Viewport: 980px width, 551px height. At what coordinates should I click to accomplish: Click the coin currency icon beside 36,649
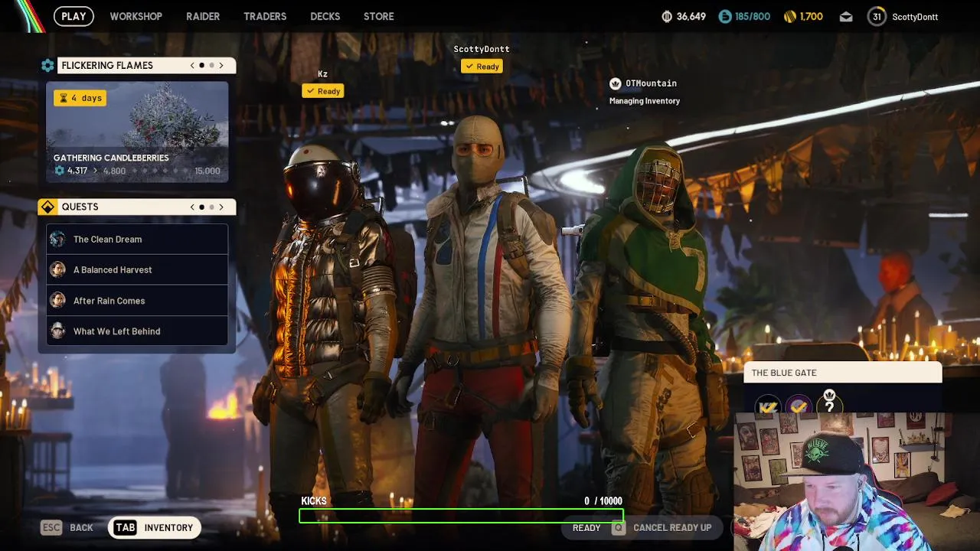point(667,16)
